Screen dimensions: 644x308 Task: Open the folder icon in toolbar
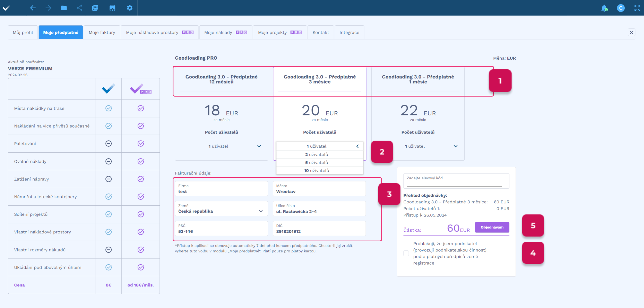(64, 8)
